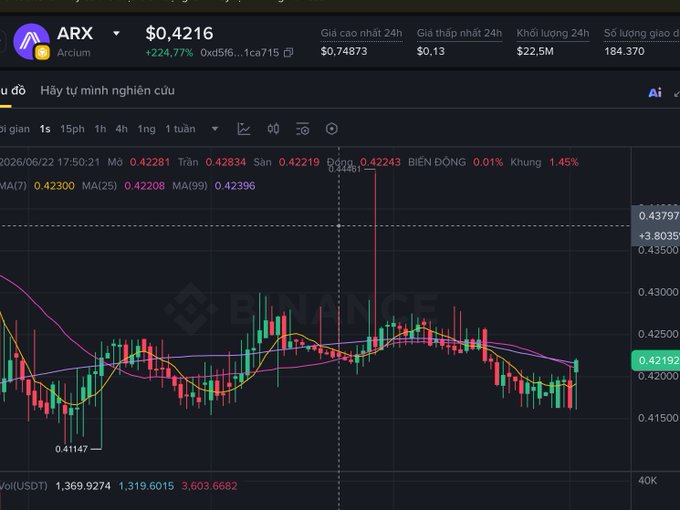680x510 pixels.
Task: Open chart display settings list icon
Action: [302, 129]
